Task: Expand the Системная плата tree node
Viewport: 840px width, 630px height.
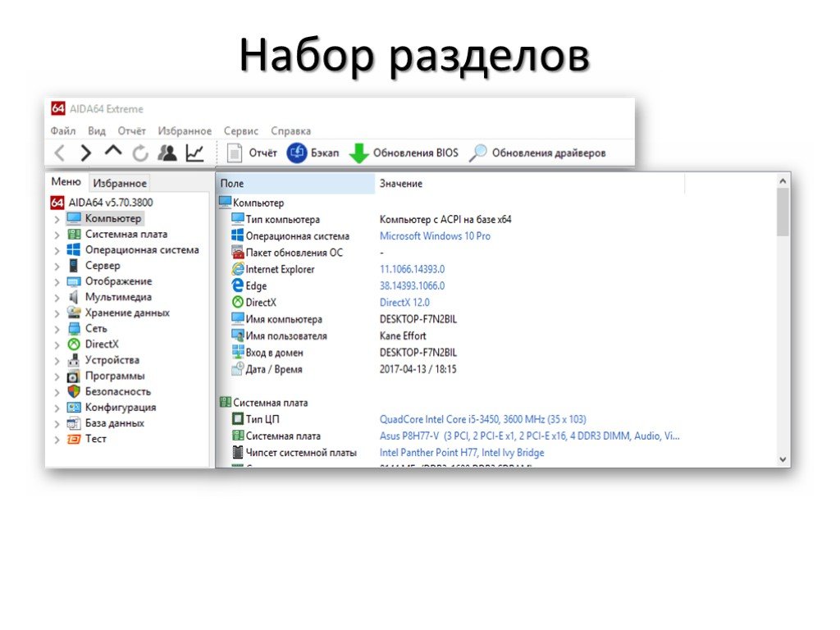Action: tap(57, 235)
